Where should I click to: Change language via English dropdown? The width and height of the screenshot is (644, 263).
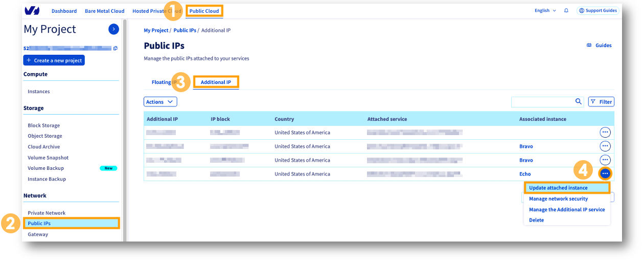(x=545, y=10)
